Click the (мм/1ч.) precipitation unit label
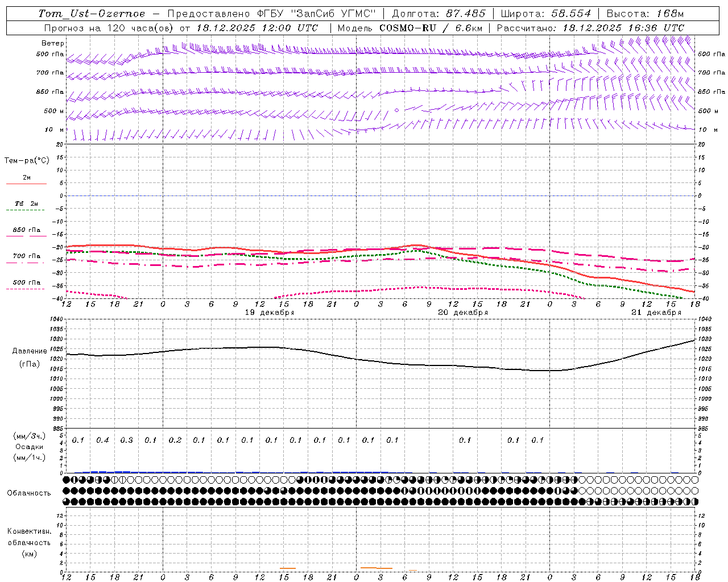The width and height of the screenshot is (728, 582). click(x=30, y=458)
